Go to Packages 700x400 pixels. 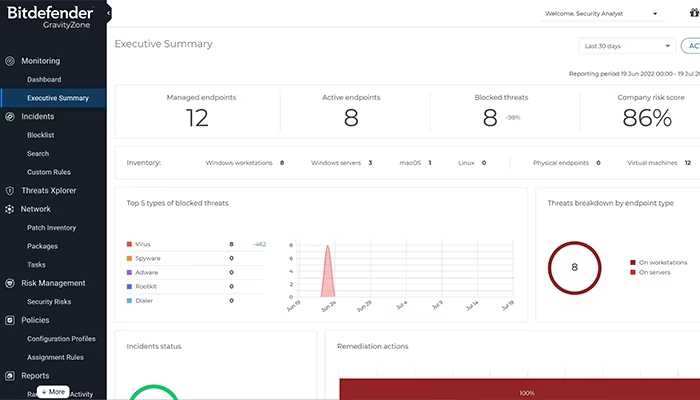pyautogui.click(x=42, y=246)
